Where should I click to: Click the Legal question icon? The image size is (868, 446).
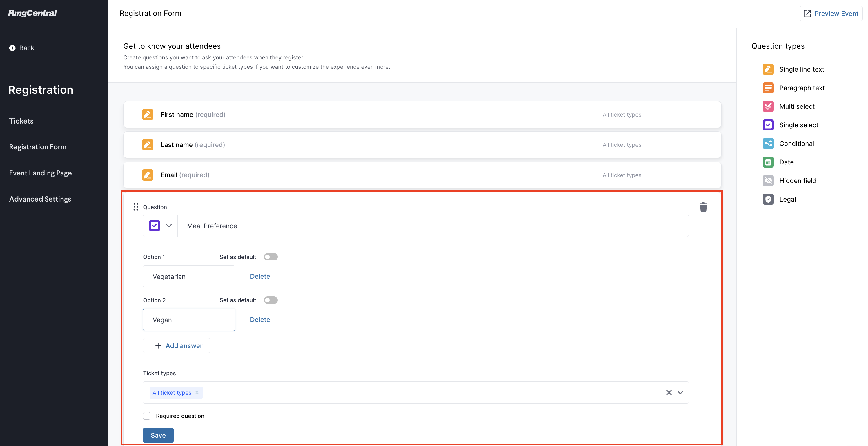coord(768,199)
